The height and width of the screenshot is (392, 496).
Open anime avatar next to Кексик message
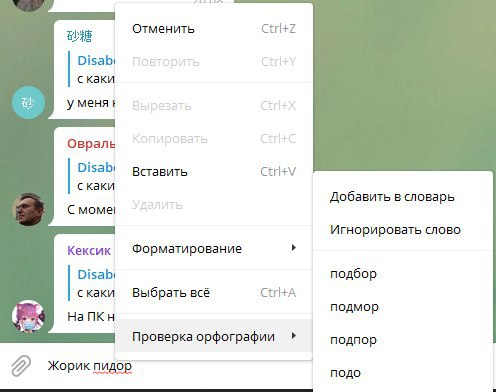(x=28, y=316)
